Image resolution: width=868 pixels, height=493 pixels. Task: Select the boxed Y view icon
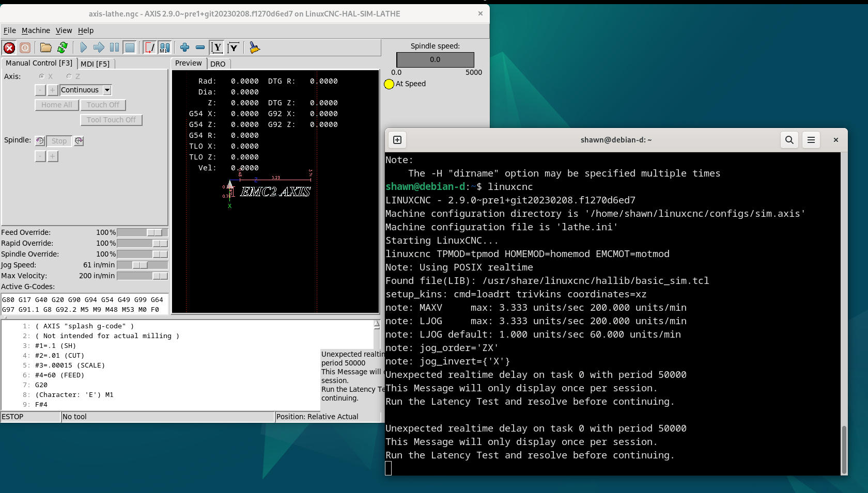tap(217, 48)
